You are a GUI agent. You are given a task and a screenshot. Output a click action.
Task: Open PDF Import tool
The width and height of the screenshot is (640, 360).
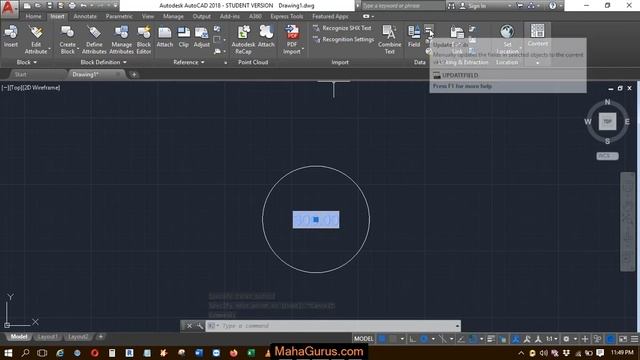click(x=292, y=39)
